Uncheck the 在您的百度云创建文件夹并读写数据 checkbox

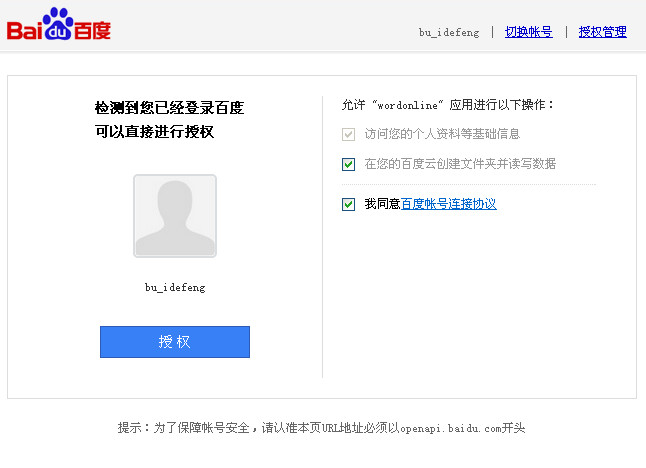click(348, 164)
